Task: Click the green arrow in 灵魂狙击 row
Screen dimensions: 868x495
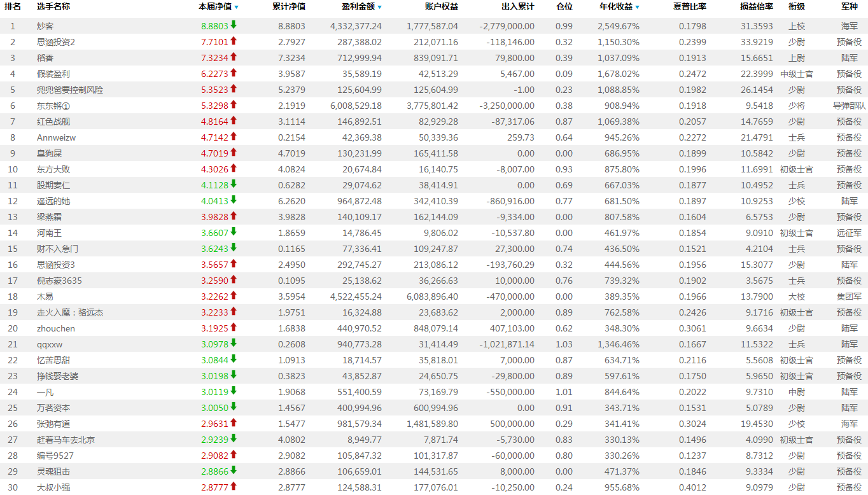Action: pos(234,470)
